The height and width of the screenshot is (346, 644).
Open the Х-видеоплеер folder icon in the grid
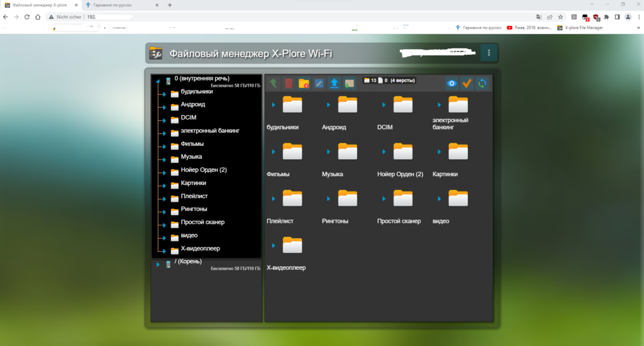[292, 245]
